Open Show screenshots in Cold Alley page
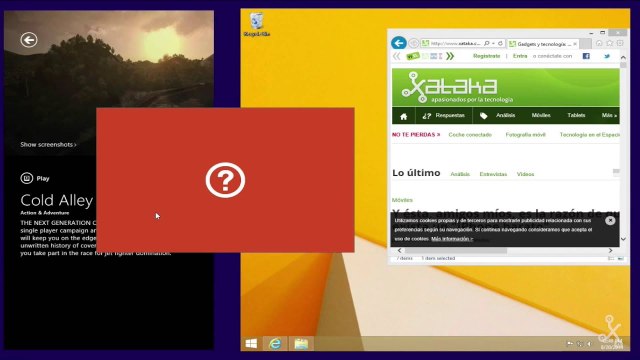The image size is (640, 360). point(48,144)
